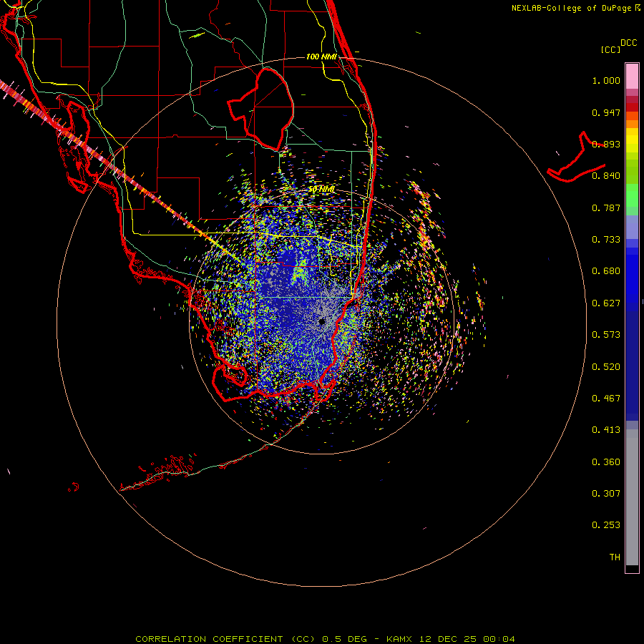Click the TH threshold label

click(615, 557)
